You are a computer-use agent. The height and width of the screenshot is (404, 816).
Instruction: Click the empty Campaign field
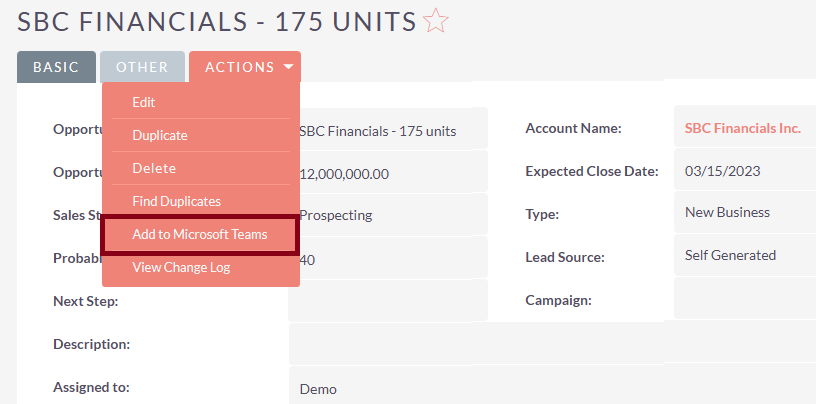744,299
